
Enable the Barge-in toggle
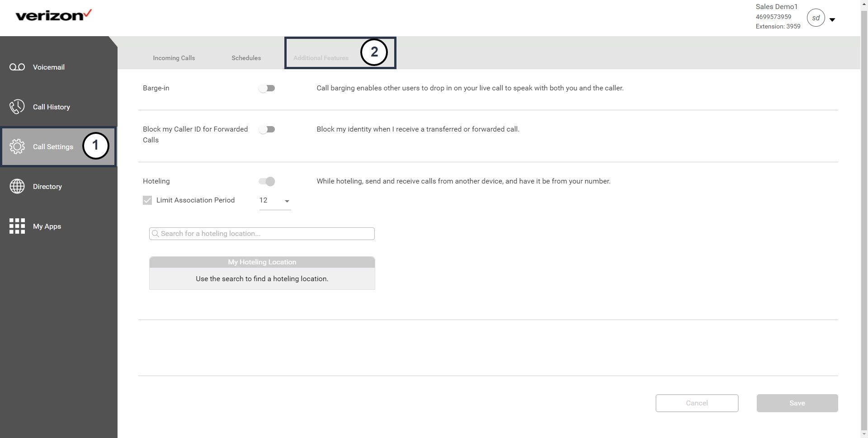267,88
